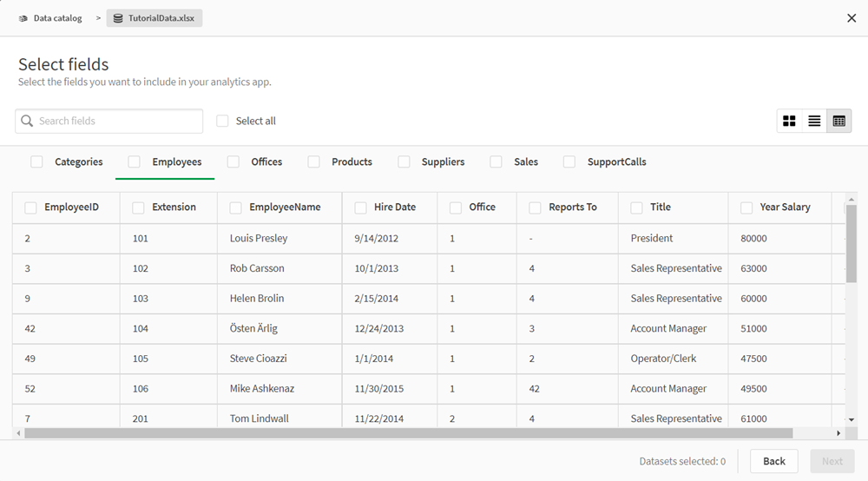Image resolution: width=868 pixels, height=481 pixels.
Task: Switch to grid tile view icon
Action: (x=789, y=122)
